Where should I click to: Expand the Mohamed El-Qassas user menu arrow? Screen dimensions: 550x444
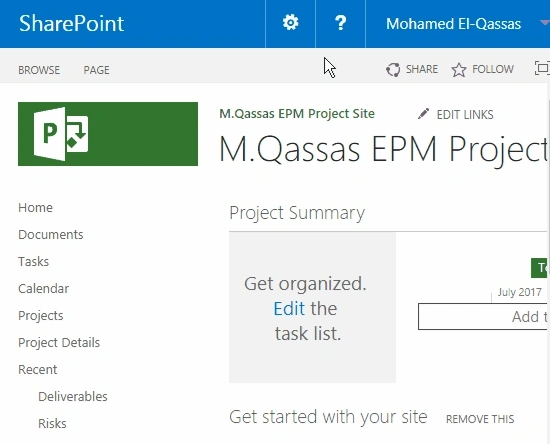tap(544, 23)
